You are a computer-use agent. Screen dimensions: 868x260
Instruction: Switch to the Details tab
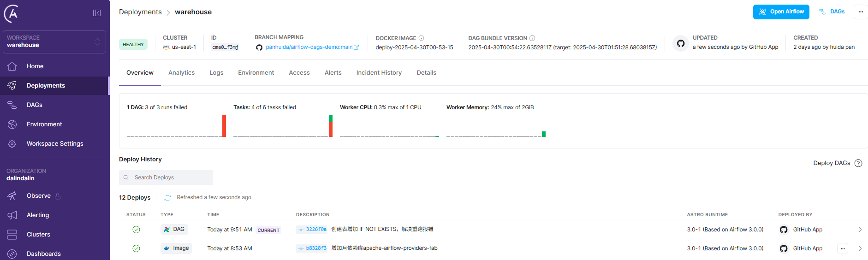coord(427,73)
